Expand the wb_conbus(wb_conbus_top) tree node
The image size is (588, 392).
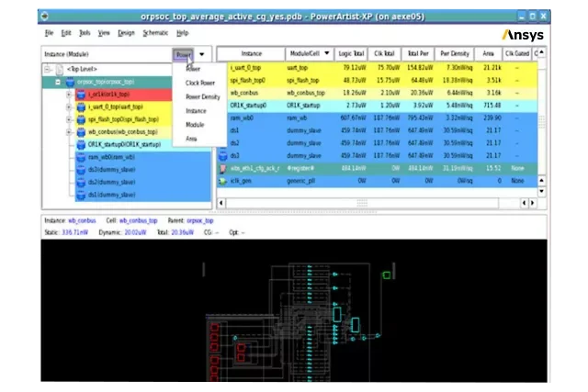click(69, 132)
